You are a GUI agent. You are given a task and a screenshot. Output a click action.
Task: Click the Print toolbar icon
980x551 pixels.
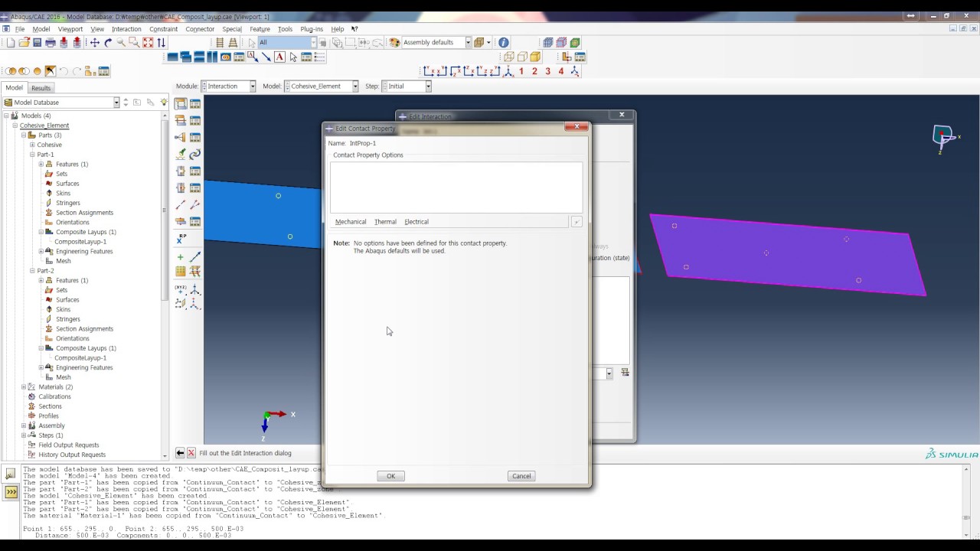51,43
